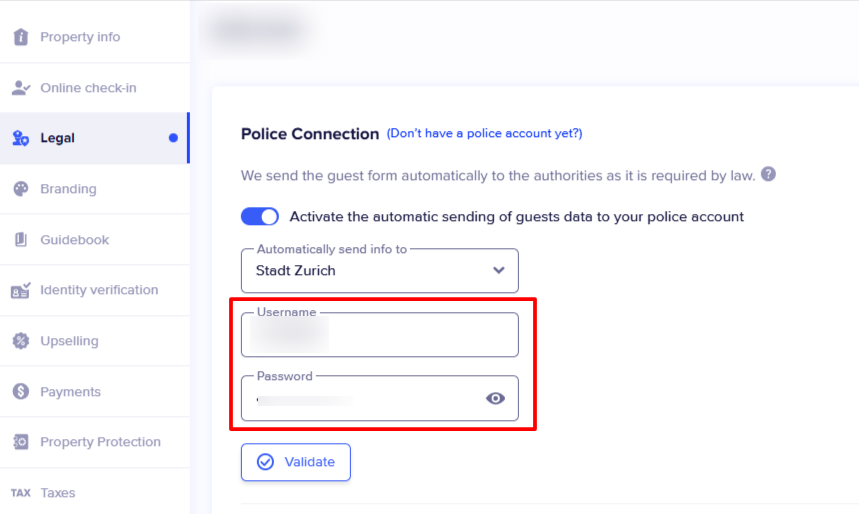Select Online check-in menu item
Image resolution: width=859 pixels, height=514 pixels.
(95, 88)
